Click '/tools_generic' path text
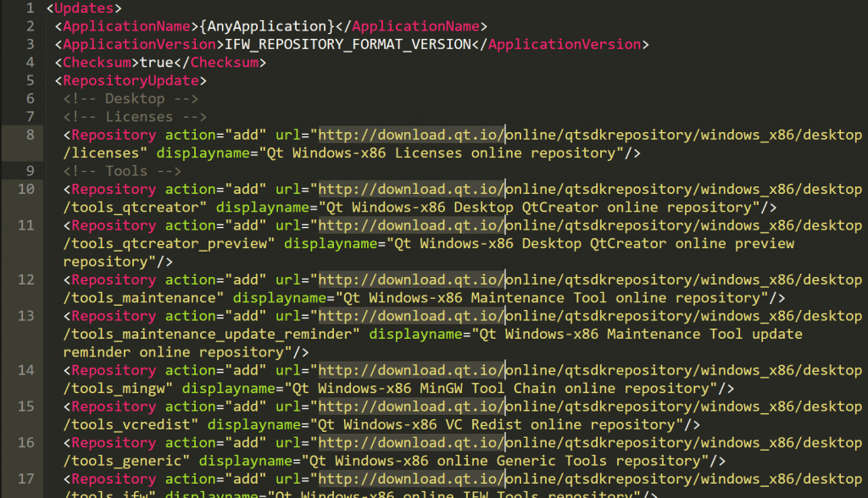Screen dimensions: 868x498 point(122,461)
